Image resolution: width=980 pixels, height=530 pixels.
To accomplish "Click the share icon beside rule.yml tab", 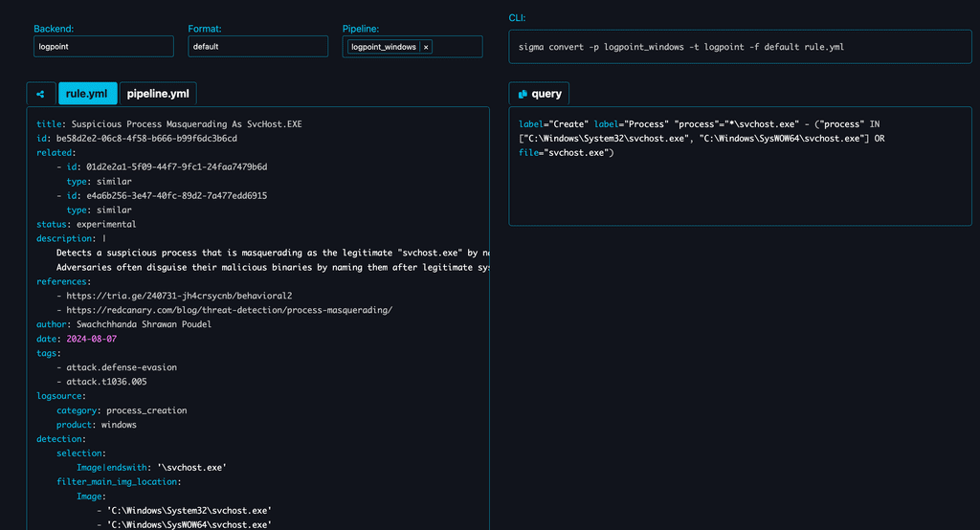I will pos(40,94).
